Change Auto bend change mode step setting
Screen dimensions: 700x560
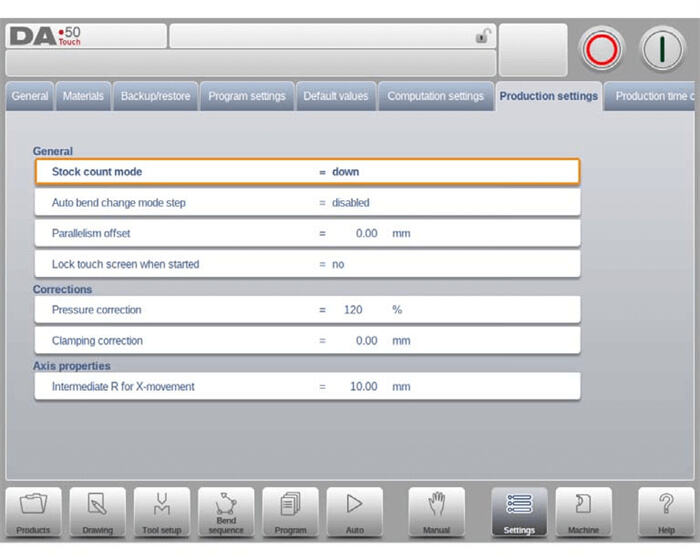coord(350,203)
